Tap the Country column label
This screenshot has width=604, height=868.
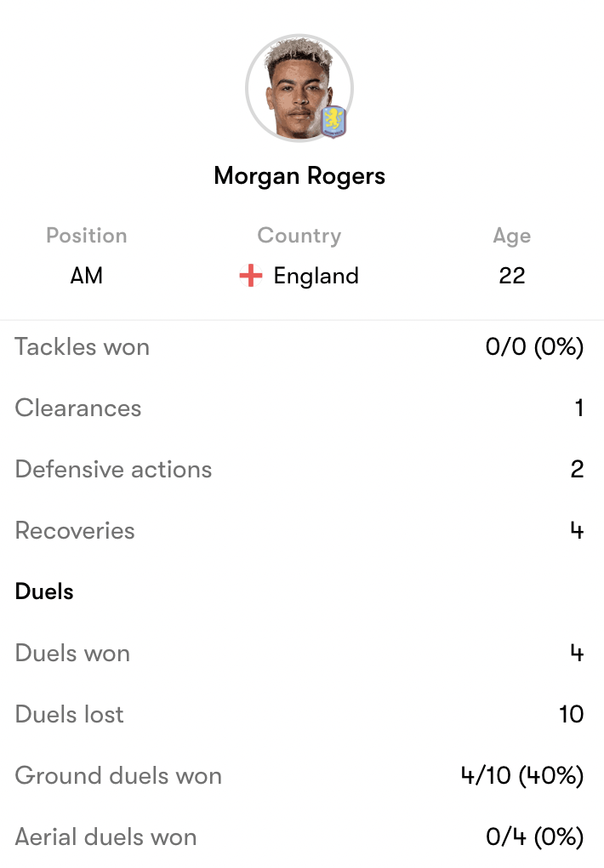coord(299,236)
